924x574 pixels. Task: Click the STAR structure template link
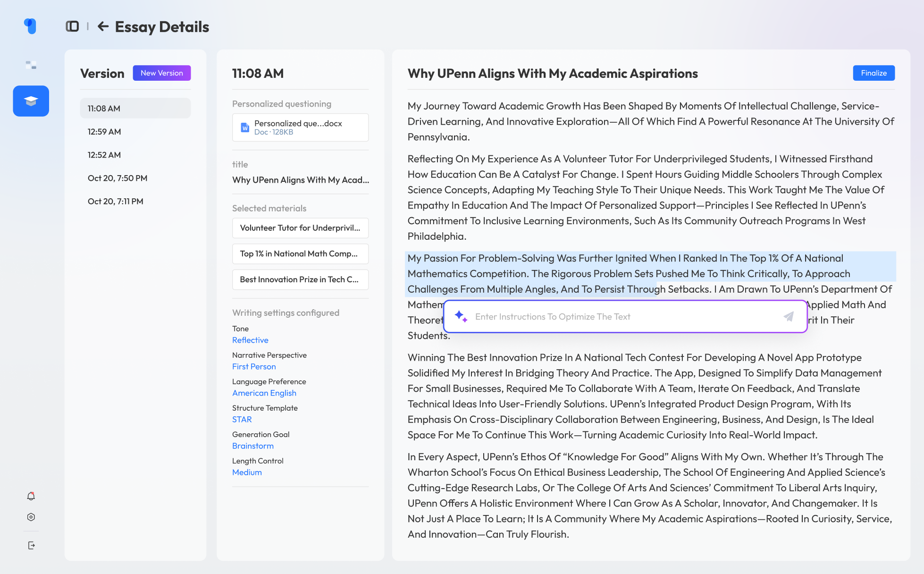pos(242,420)
